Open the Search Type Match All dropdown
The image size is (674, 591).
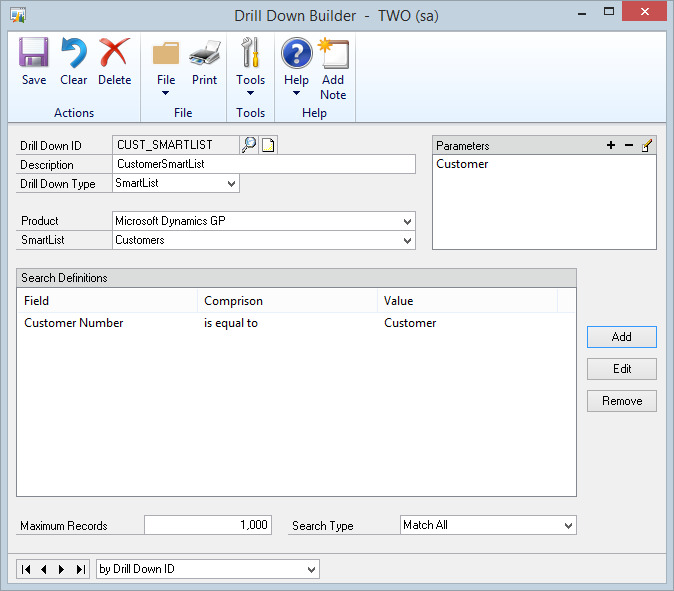coord(568,525)
